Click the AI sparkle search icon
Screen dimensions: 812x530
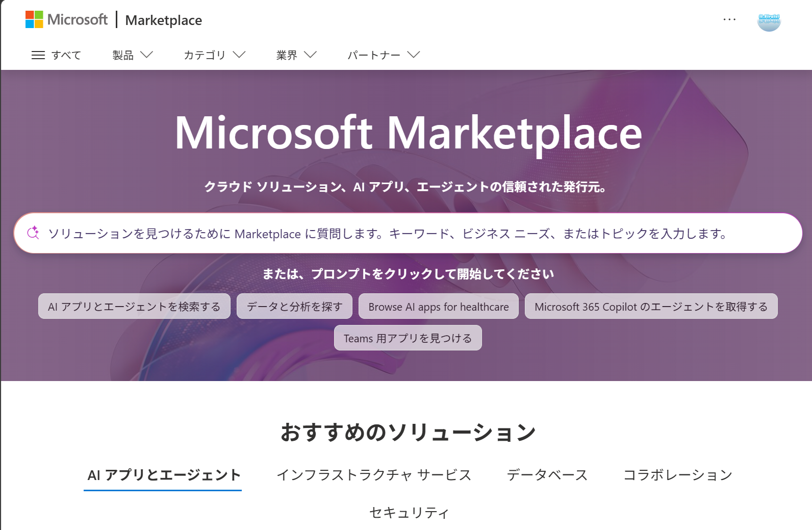pyautogui.click(x=33, y=233)
